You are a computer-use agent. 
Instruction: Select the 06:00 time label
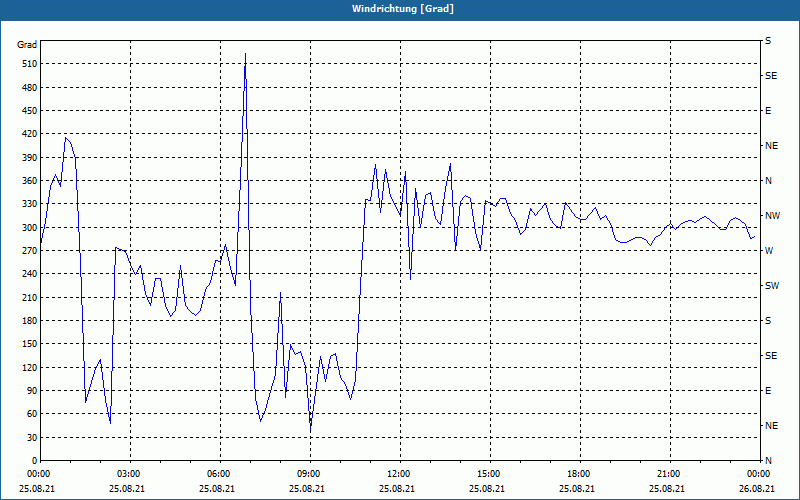220,474
